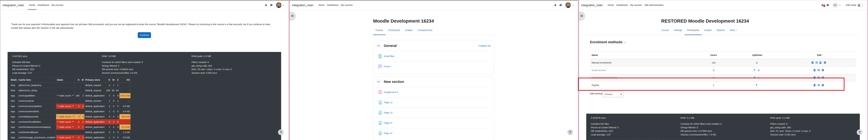
Task: Disable PayPal enrolment with eye icon
Action: click(819, 85)
